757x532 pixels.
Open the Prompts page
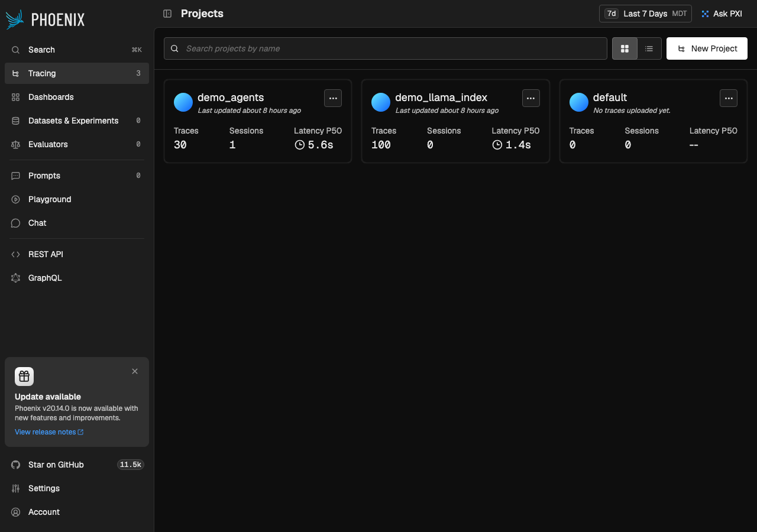[77, 176]
